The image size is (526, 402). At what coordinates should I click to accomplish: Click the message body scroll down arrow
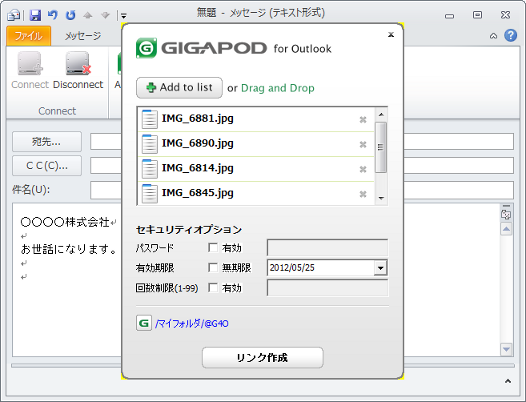tap(506, 349)
